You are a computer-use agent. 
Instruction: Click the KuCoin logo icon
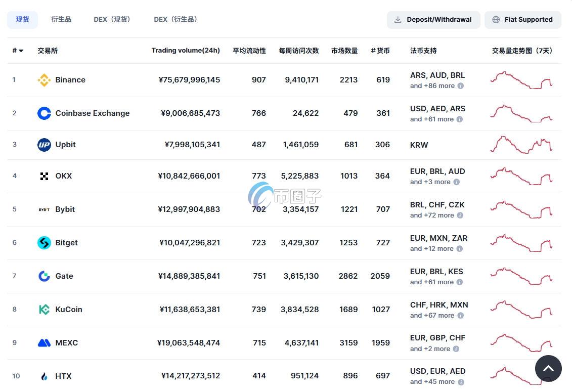[x=44, y=309]
